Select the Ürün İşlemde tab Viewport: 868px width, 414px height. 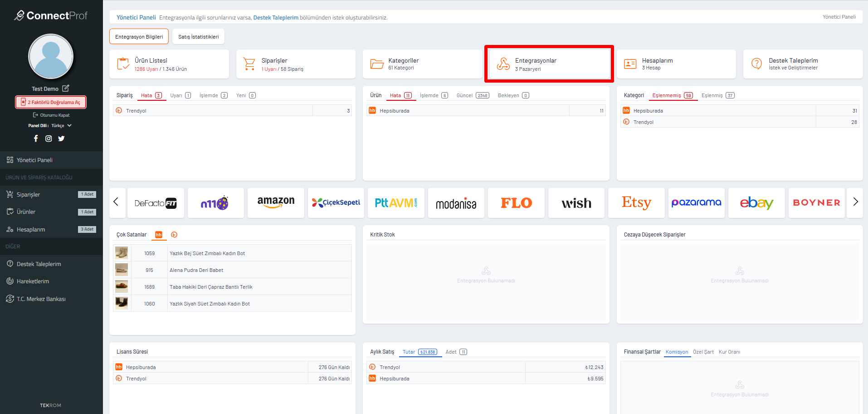434,95
